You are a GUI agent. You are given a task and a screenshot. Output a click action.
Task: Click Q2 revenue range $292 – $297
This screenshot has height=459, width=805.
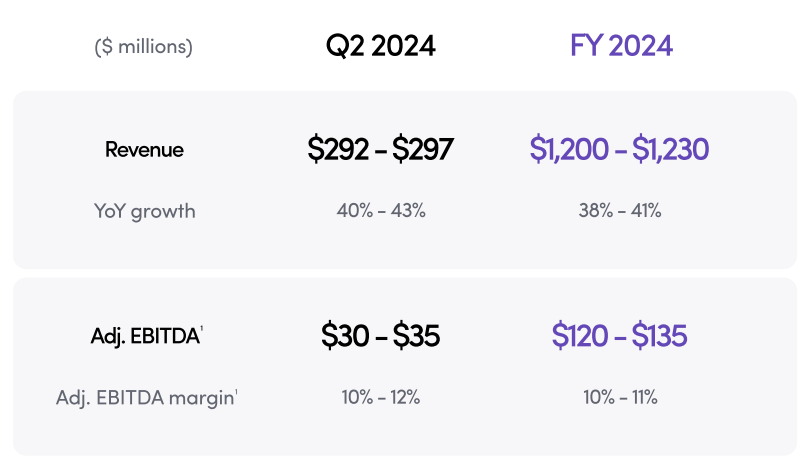point(380,150)
